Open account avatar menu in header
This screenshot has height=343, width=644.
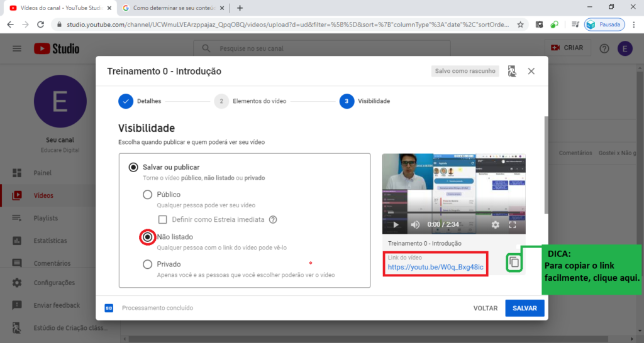(x=625, y=48)
